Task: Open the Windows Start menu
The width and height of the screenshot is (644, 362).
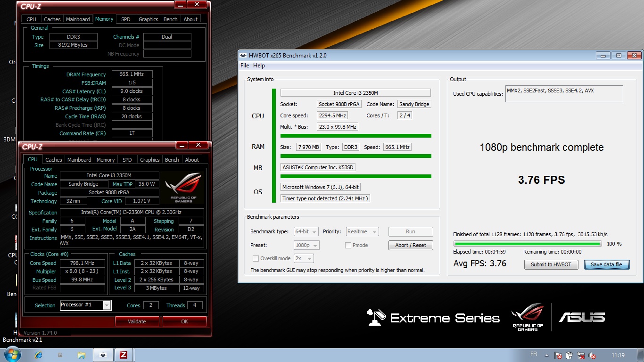Action: (x=12, y=354)
